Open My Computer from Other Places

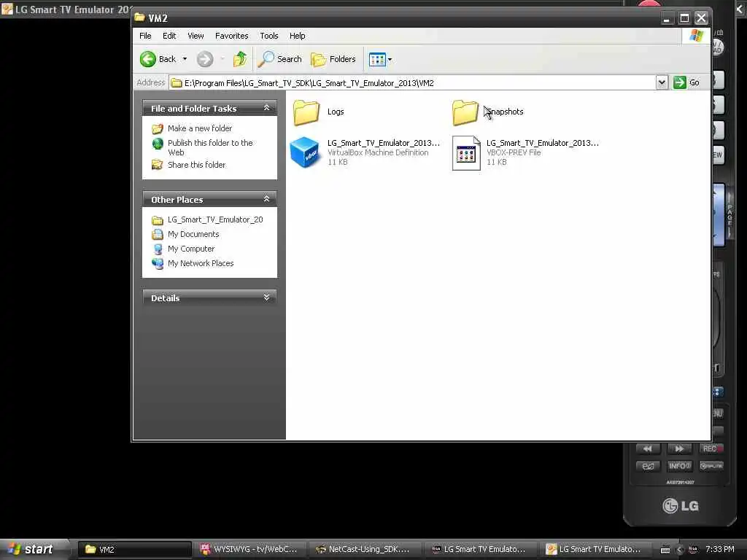tap(191, 249)
